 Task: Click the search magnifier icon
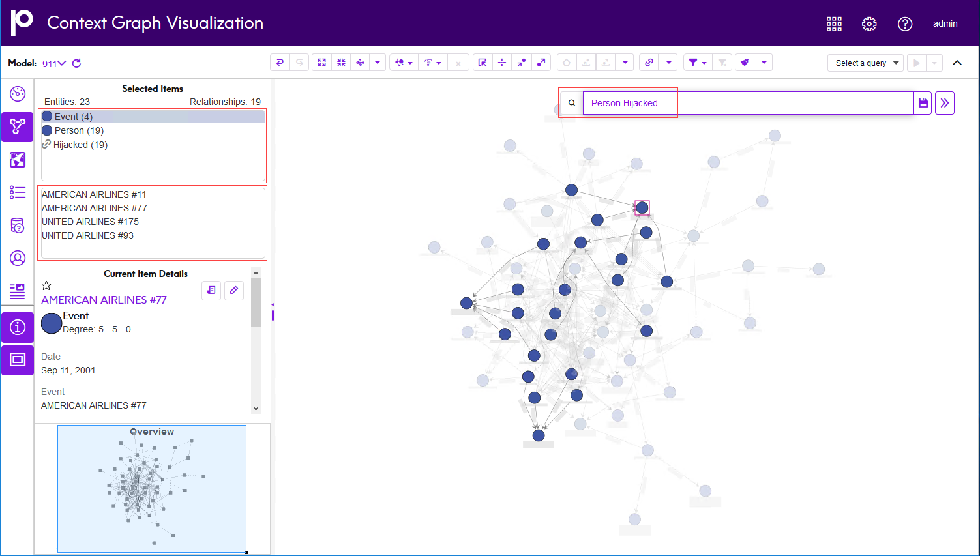click(x=572, y=103)
